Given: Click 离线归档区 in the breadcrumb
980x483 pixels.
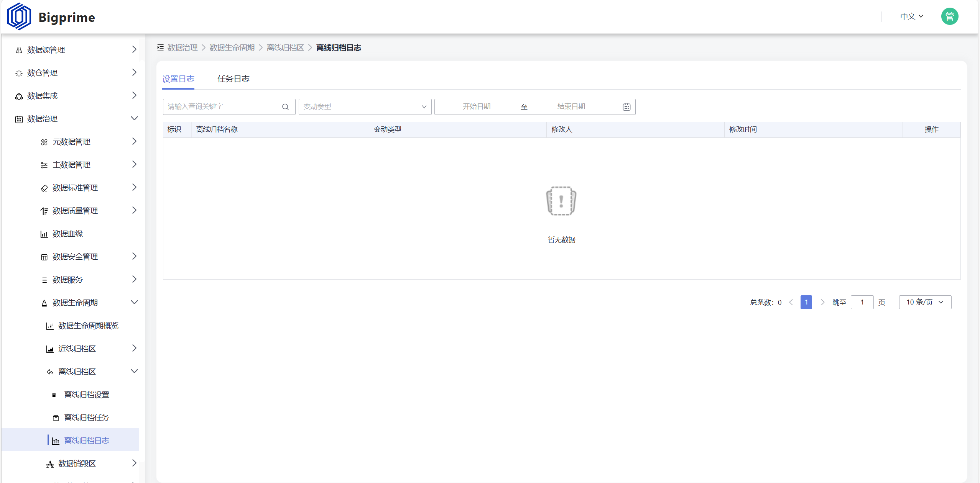Looking at the screenshot, I should click(285, 47).
